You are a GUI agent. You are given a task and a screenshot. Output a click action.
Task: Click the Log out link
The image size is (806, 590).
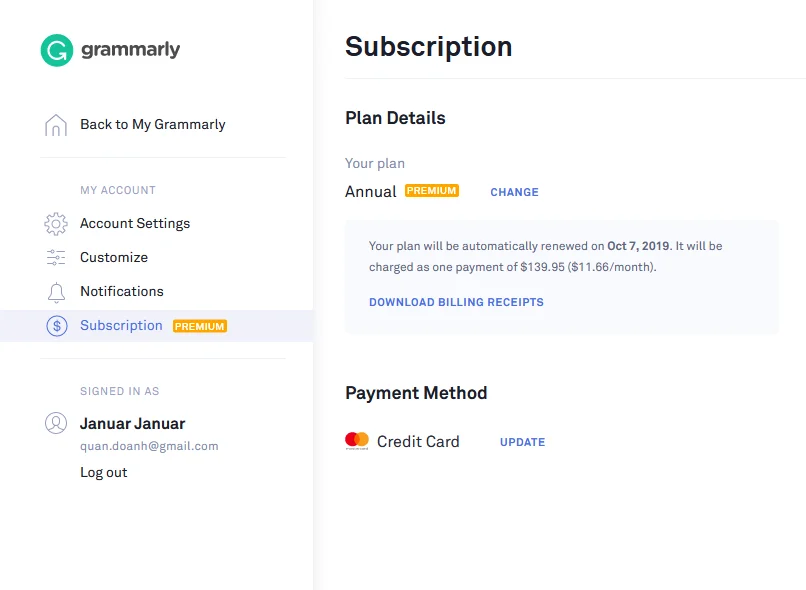click(103, 472)
